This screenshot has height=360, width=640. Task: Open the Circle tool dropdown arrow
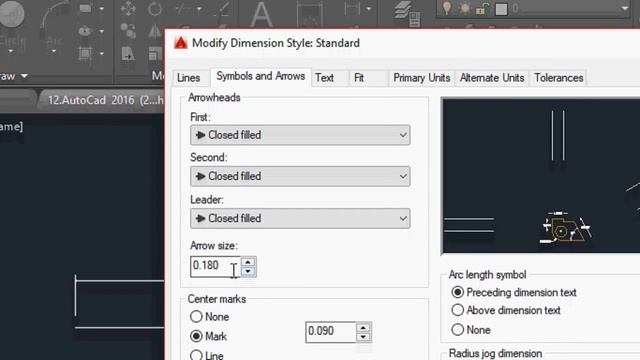point(11,51)
